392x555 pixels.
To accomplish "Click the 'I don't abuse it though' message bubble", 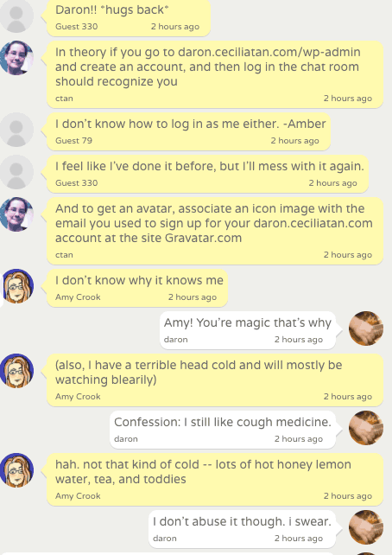I will pyautogui.click(x=242, y=529).
